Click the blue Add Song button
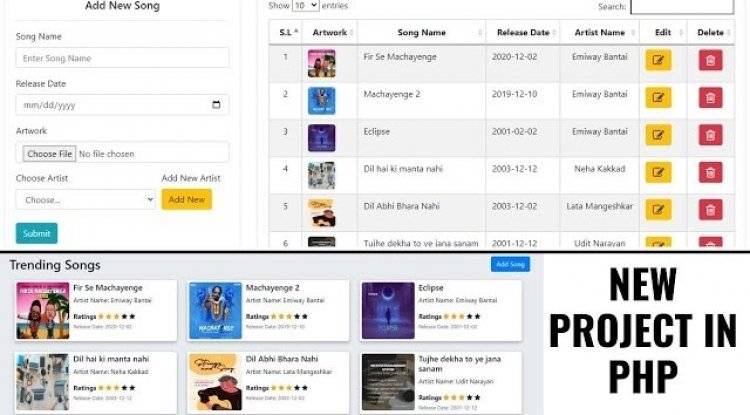This screenshot has width=750, height=415. [510, 264]
